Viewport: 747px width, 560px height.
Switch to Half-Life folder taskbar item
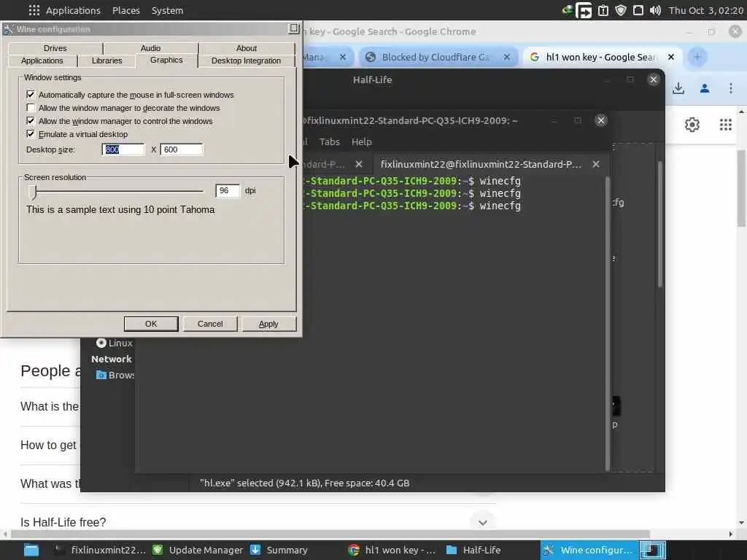click(x=473, y=550)
